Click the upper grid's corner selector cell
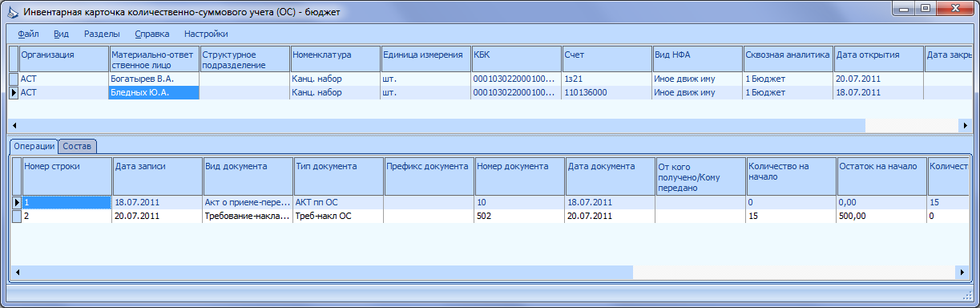 pyautogui.click(x=14, y=59)
